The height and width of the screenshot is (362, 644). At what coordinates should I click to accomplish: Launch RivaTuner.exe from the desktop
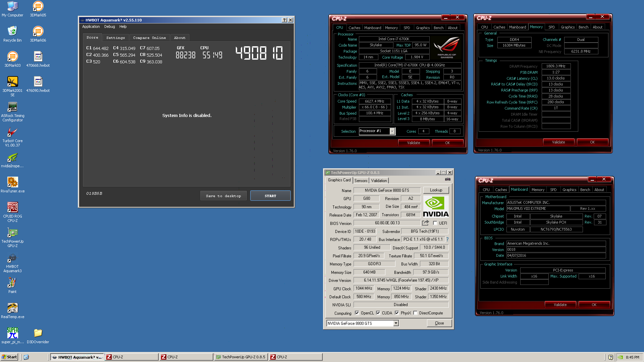pos(12,185)
